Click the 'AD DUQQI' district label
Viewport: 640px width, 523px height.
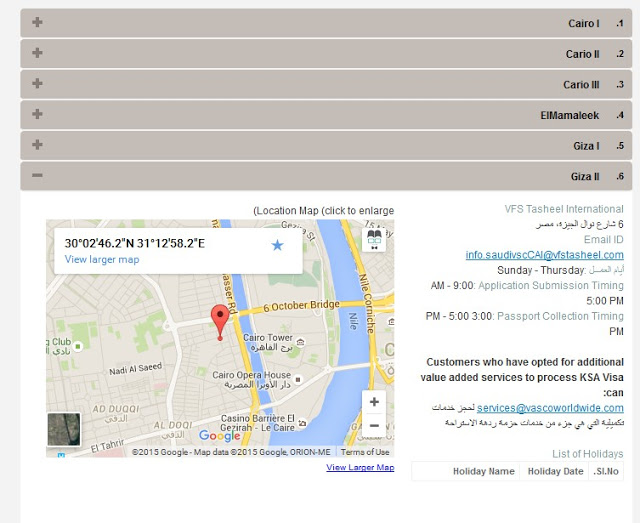coord(116,409)
